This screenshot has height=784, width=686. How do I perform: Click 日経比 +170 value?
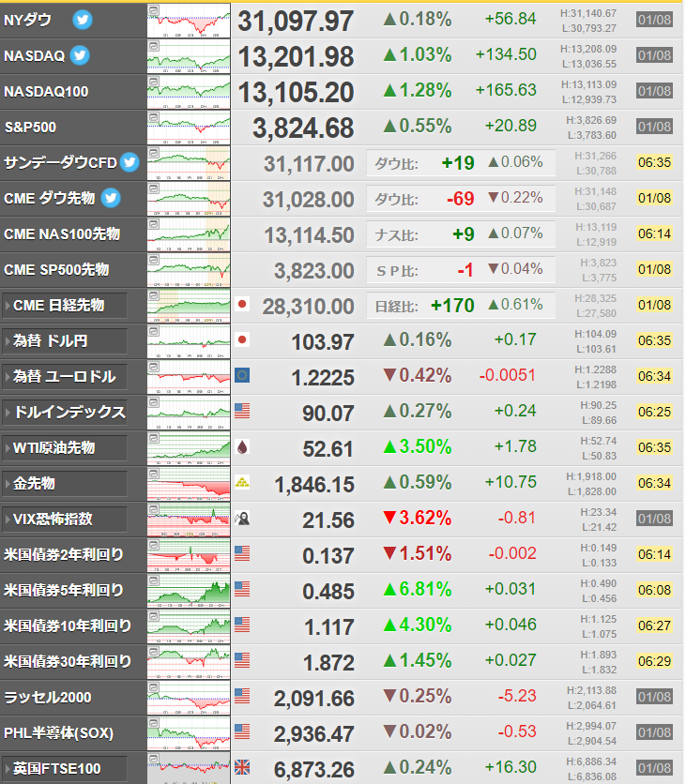(x=452, y=306)
